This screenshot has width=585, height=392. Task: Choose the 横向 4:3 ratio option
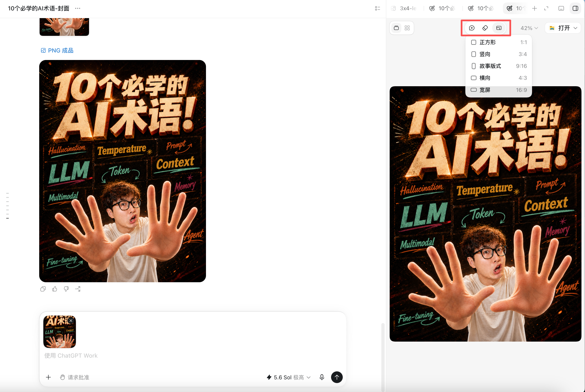[498, 78]
